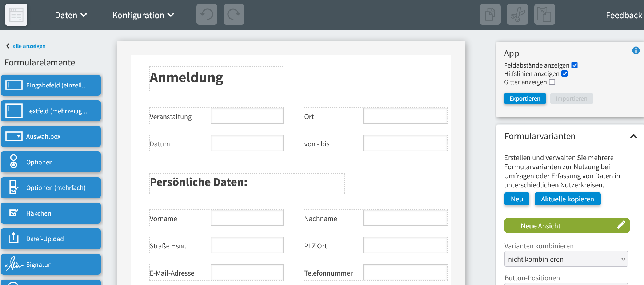Click the Importieren button
Screen dimensions: 644x285
pos(571,99)
